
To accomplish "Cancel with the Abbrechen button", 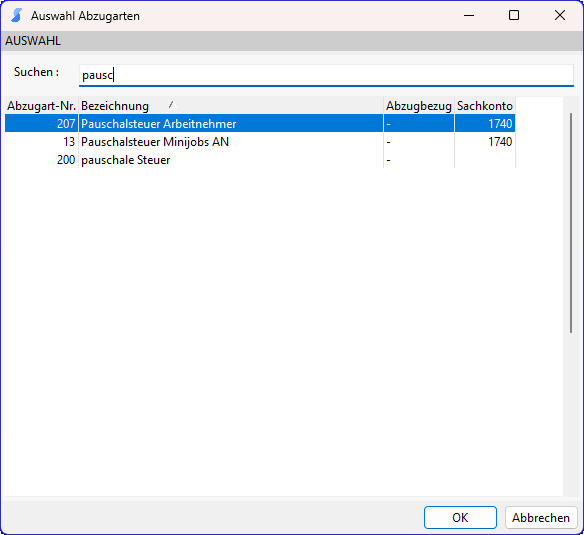I will click(541, 517).
